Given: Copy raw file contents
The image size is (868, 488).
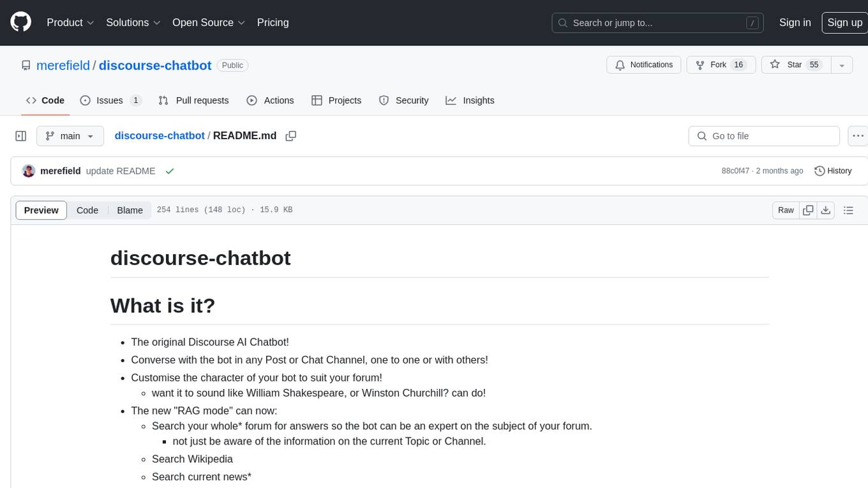Looking at the screenshot, I should click(808, 210).
